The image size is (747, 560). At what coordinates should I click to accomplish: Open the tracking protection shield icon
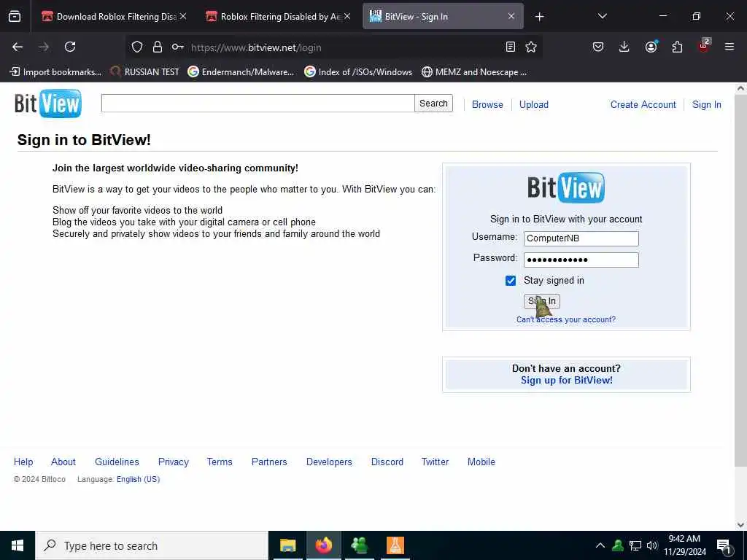(x=137, y=47)
